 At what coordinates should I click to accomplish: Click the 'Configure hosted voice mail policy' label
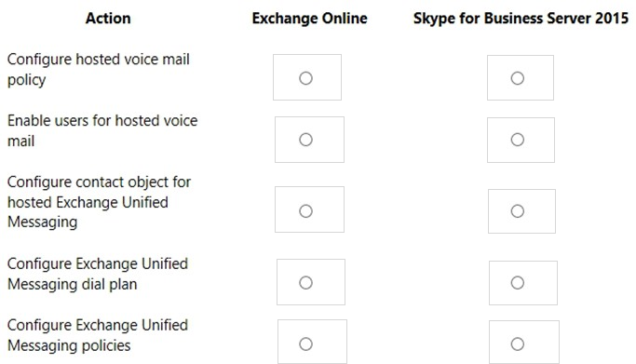click(x=99, y=69)
